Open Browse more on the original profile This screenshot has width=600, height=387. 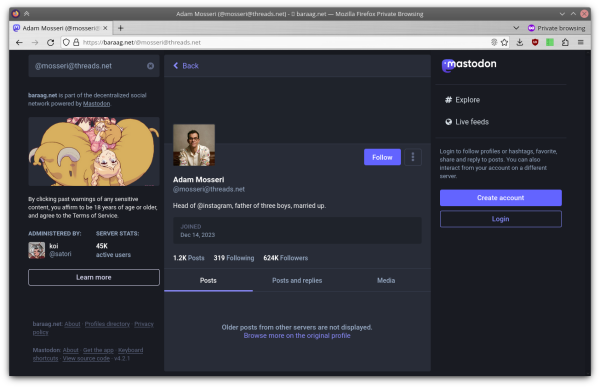(297, 336)
